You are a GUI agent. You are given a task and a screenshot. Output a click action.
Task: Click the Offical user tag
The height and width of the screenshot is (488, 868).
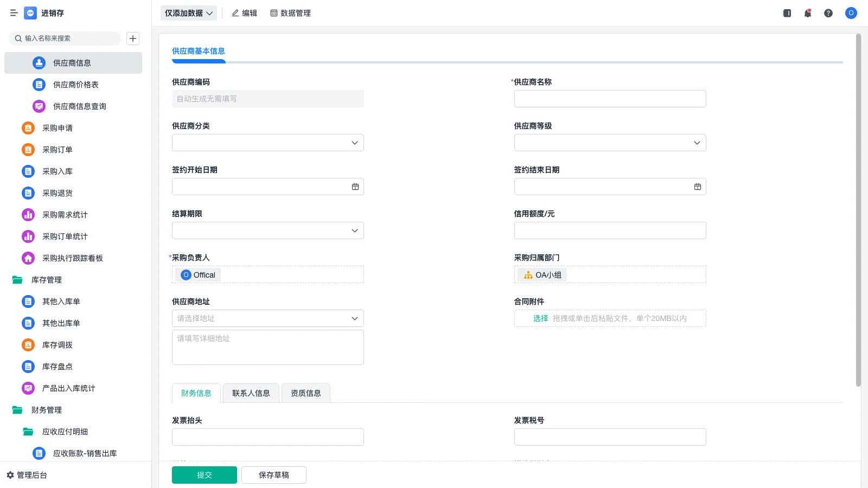pyautogui.click(x=199, y=275)
